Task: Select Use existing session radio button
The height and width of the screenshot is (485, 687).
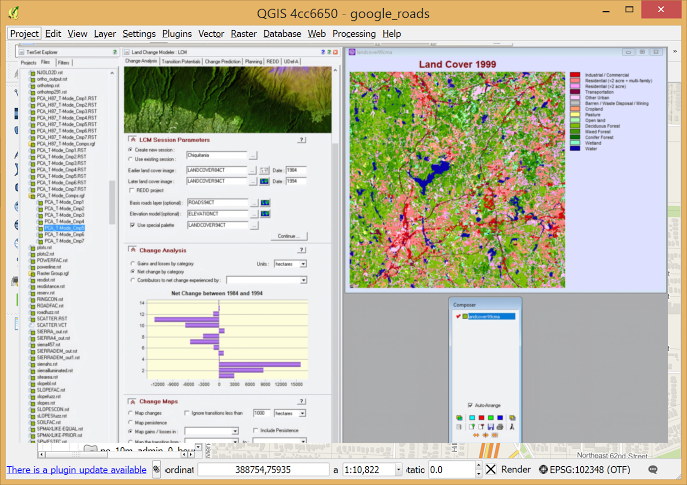Action: (131, 159)
